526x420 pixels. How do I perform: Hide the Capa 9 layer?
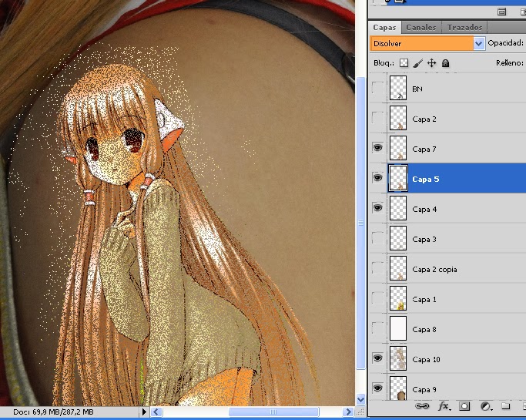coord(378,388)
